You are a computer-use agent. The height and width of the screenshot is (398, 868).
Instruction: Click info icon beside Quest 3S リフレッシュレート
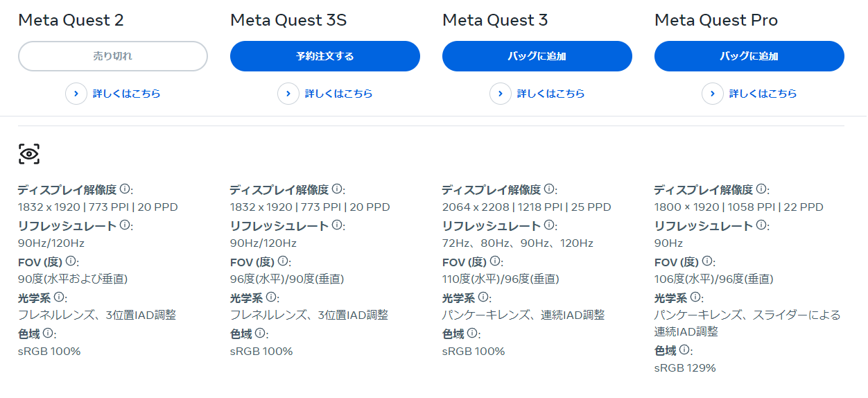click(337, 225)
